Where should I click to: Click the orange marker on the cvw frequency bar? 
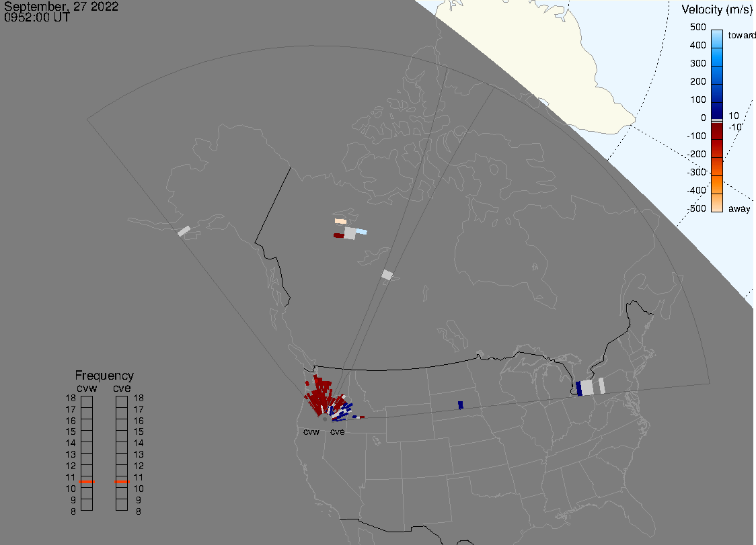[87, 482]
